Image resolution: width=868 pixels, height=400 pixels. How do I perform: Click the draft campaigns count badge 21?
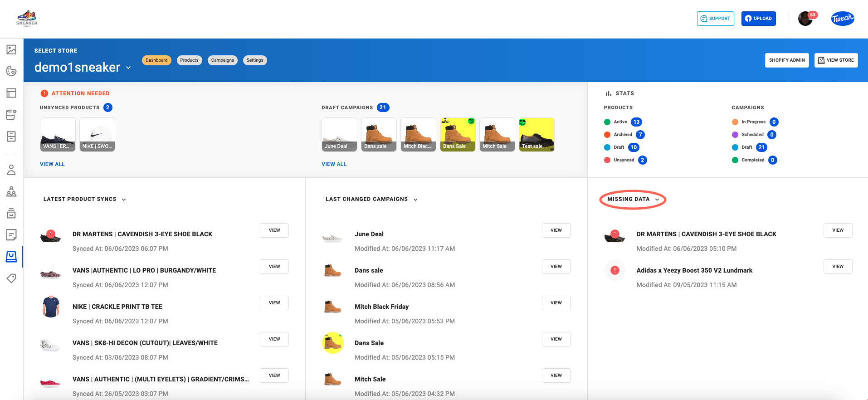[x=383, y=107]
